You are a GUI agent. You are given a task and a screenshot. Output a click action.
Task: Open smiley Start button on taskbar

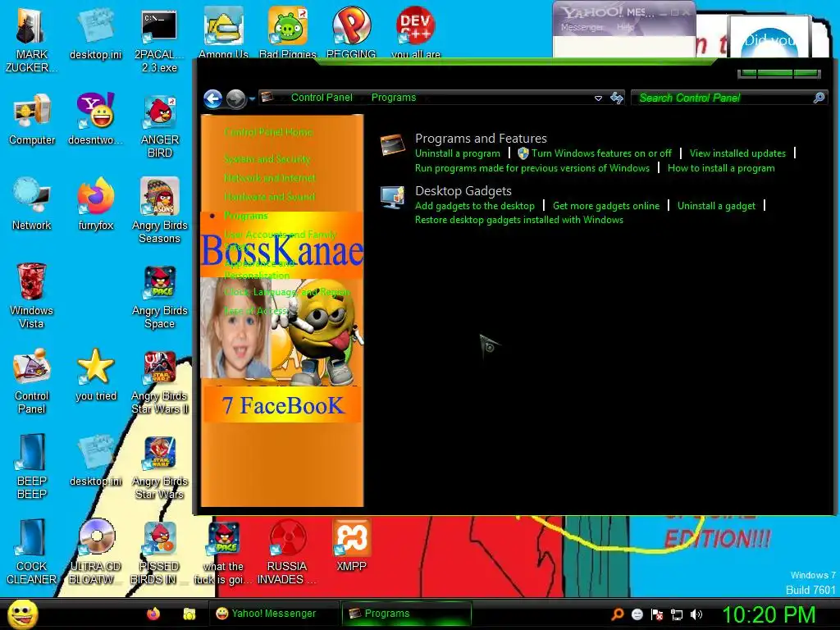[23, 614]
